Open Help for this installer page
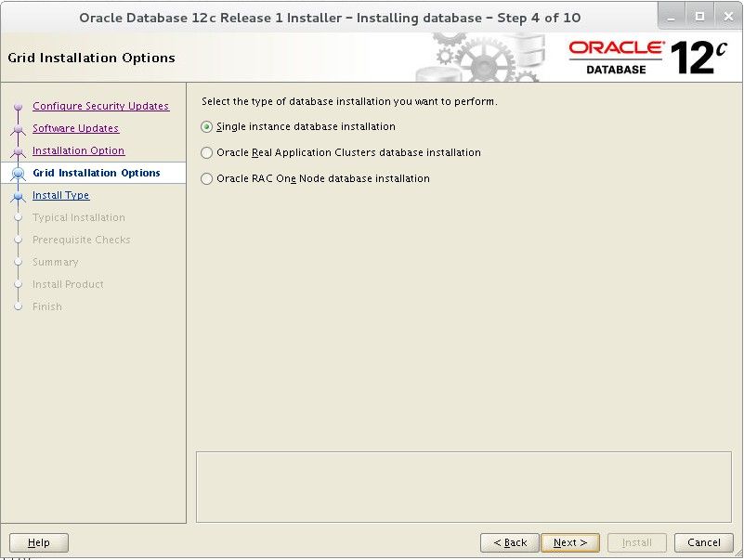Viewport: 744px width, 560px height. (39, 542)
